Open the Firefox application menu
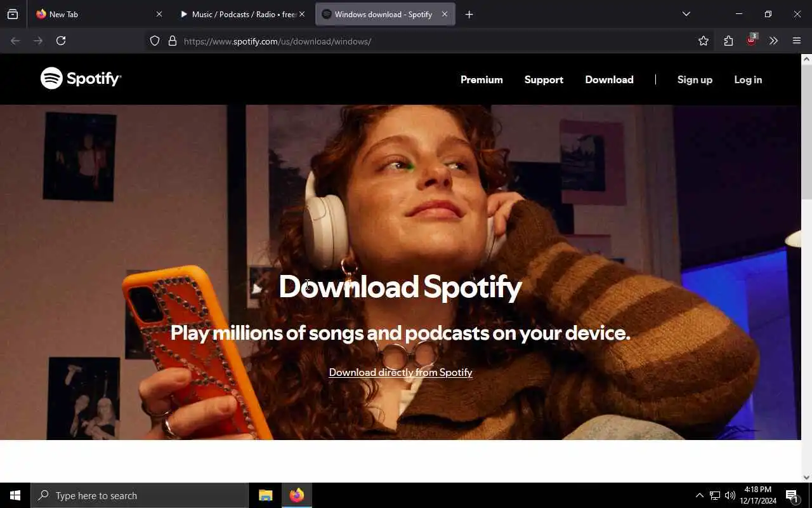Viewport: 812px width, 508px height. click(797, 41)
